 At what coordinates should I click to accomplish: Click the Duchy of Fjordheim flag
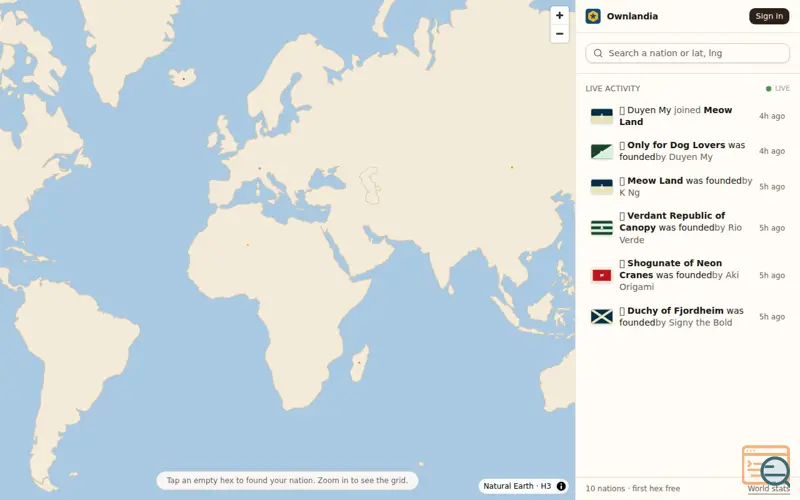(602, 316)
